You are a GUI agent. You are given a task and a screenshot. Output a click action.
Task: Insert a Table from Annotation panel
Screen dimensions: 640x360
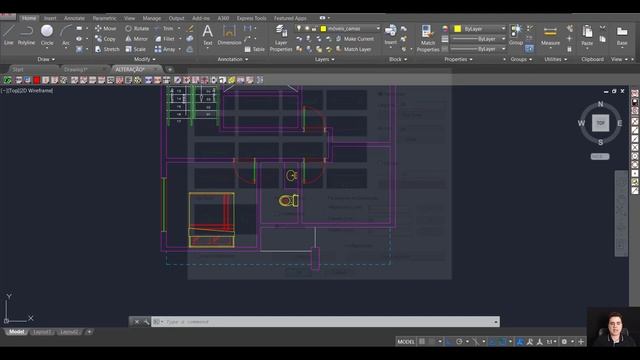pyautogui.click(x=255, y=49)
